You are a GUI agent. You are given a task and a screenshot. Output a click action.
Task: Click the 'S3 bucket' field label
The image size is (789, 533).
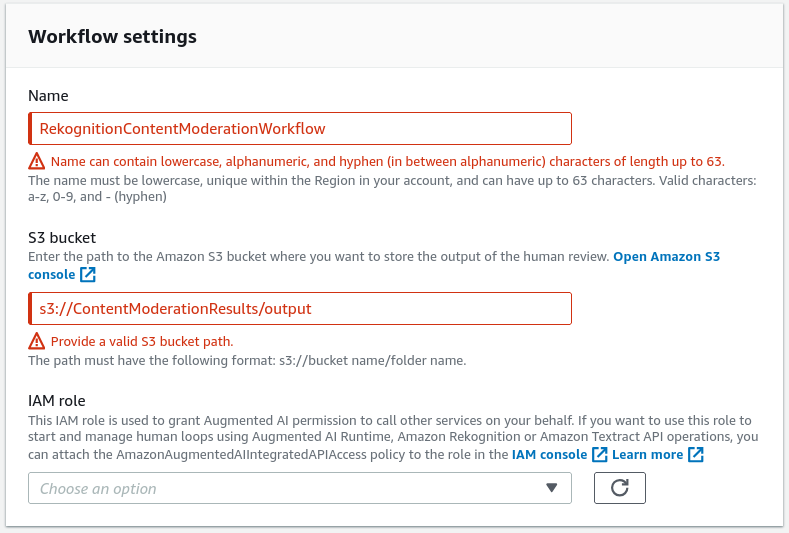point(62,238)
